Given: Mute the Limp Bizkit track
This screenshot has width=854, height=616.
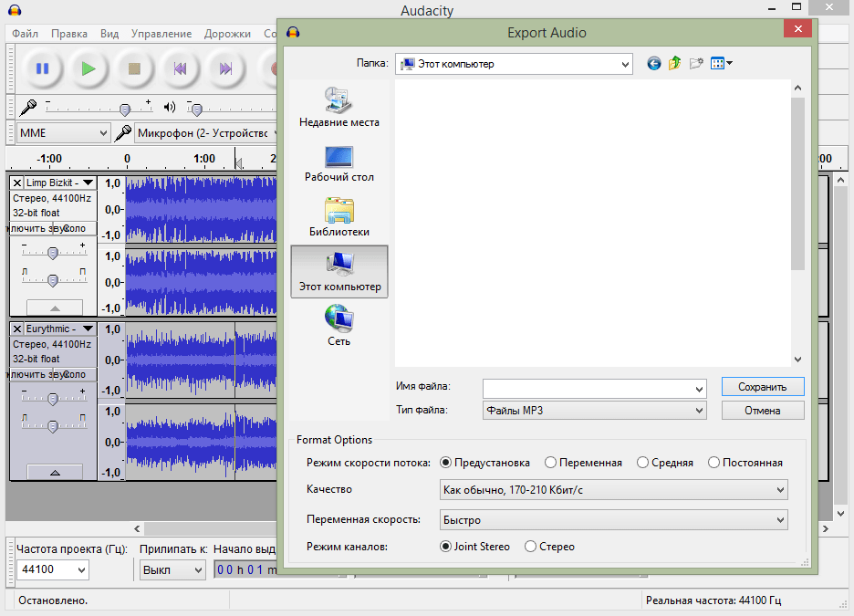Looking at the screenshot, I should [x=31, y=228].
